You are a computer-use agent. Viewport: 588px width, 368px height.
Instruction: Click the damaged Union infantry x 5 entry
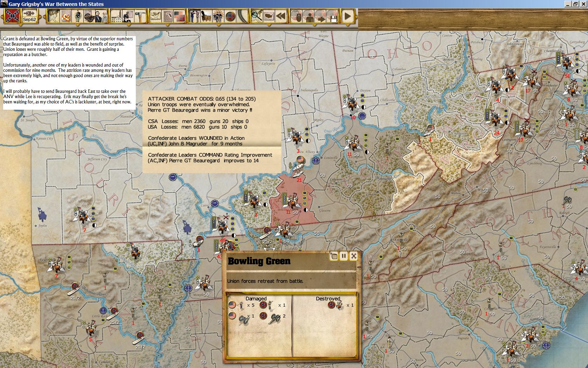pos(241,305)
